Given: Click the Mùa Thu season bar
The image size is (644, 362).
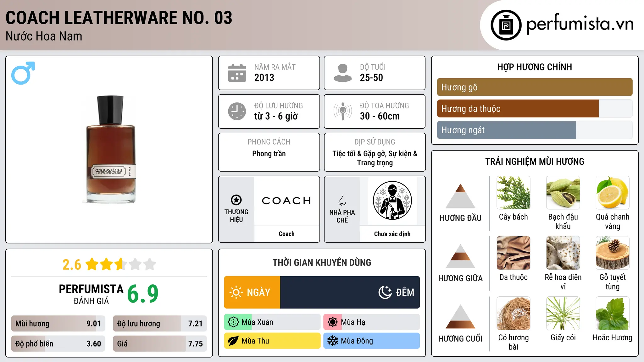Looking at the screenshot, I should pyautogui.click(x=272, y=341).
